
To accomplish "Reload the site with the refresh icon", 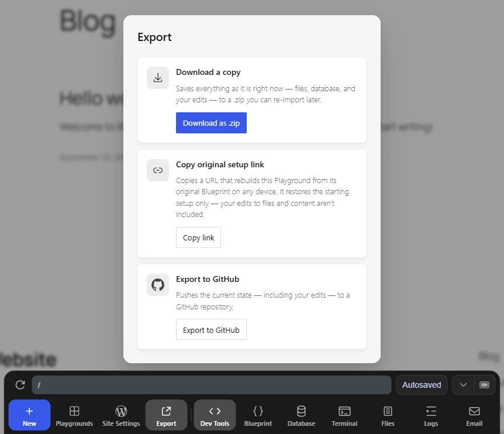I will click(x=20, y=385).
